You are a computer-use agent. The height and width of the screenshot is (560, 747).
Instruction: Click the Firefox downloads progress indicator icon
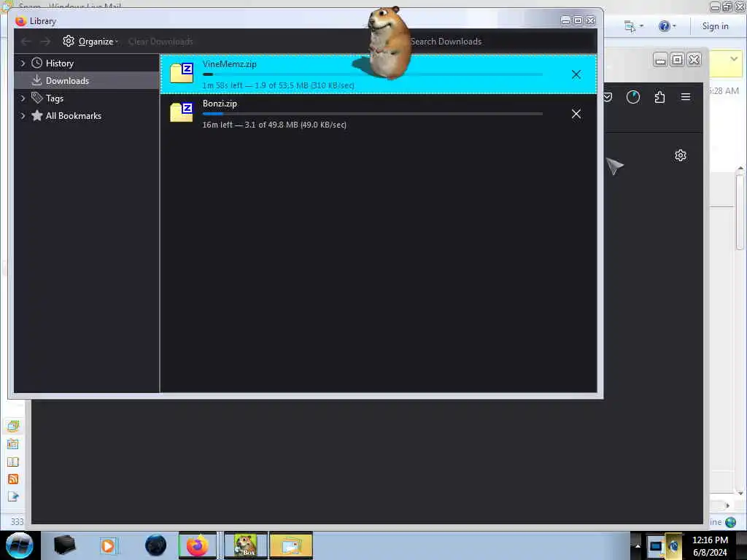[x=632, y=97]
